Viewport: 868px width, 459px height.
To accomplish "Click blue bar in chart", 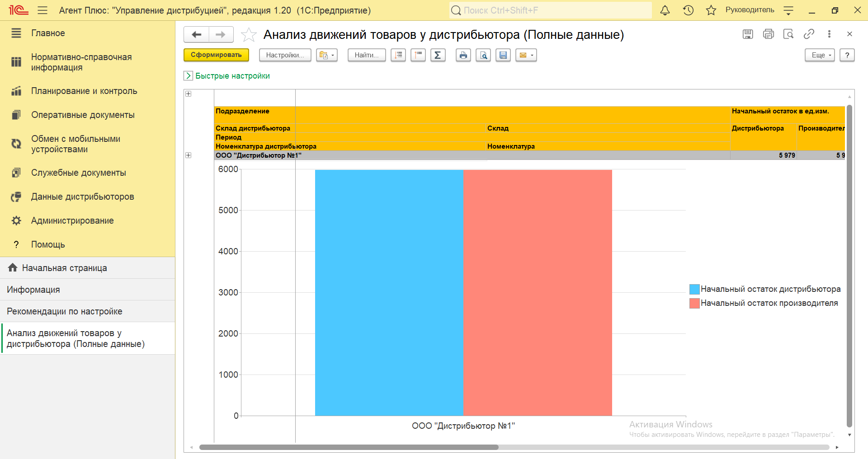I will [x=389, y=293].
